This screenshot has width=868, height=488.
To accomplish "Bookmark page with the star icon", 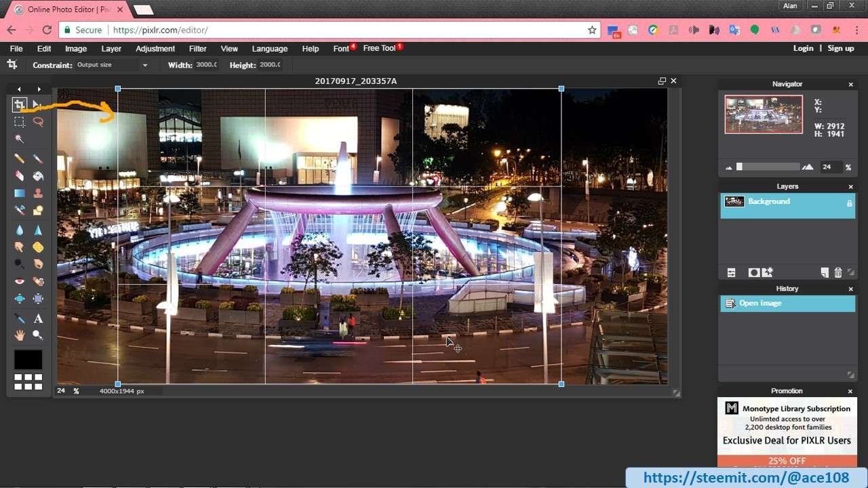I will pyautogui.click(x=592, y=30).
